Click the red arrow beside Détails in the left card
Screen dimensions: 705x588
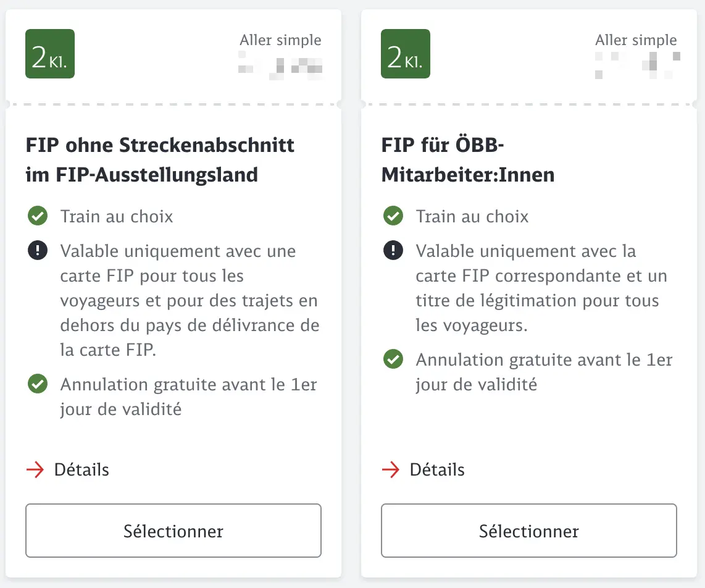tap(36, 470)
